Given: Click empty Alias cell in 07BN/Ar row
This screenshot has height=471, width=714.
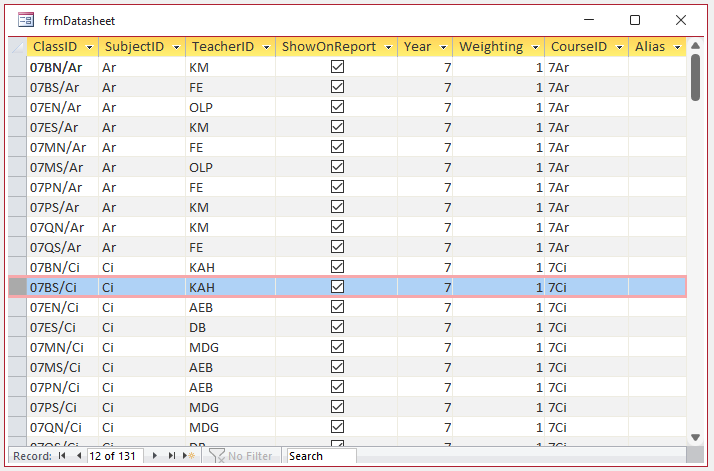Looking at the screenshot, I should point(658,67).
